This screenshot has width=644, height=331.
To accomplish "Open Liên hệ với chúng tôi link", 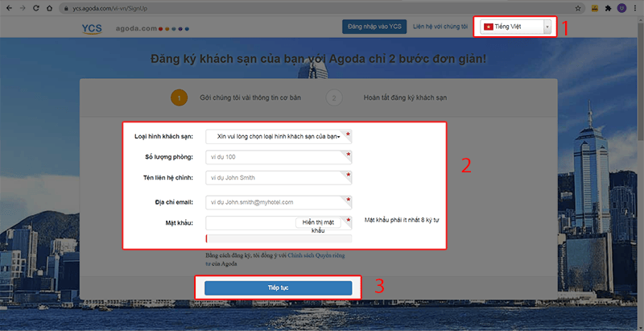I will (440, 27).
